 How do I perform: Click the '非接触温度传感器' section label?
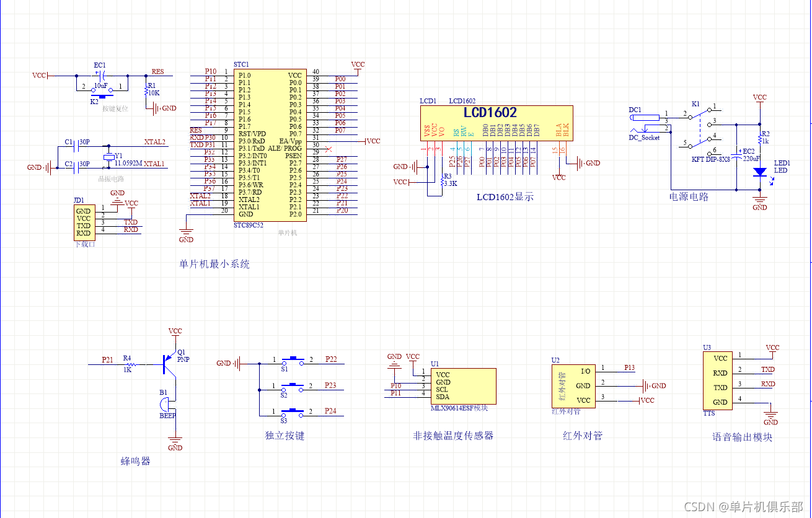[x=454, y=436]
